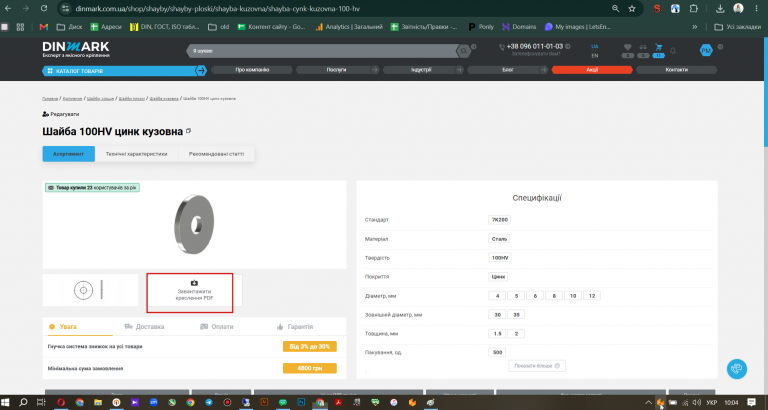This screenshot has width=768, height=410.
Task: Click the main washer product image
Action: pos(194,225)
